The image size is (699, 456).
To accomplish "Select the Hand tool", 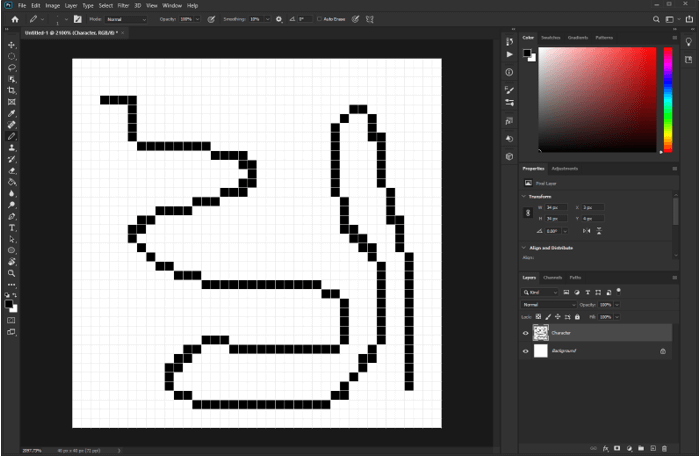I will coord(12,262).
